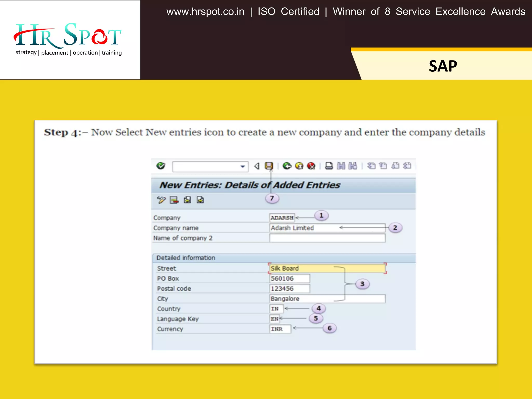Click the red Cancel icon

(x=311, y=166)
